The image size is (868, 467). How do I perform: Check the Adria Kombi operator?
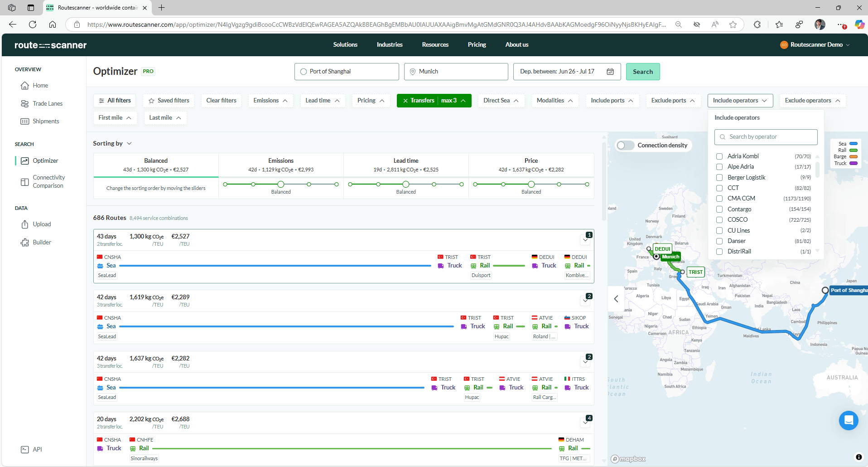(x=719, y=156)
